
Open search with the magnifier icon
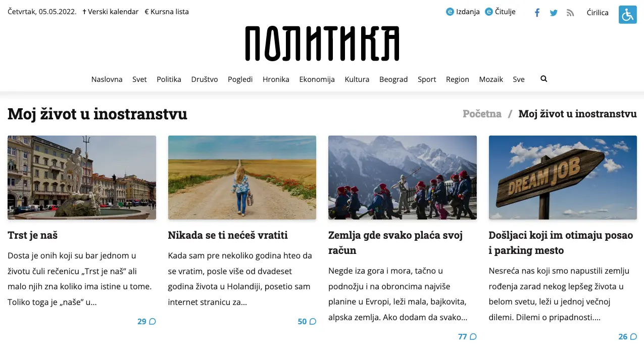[x=543, y=79]
